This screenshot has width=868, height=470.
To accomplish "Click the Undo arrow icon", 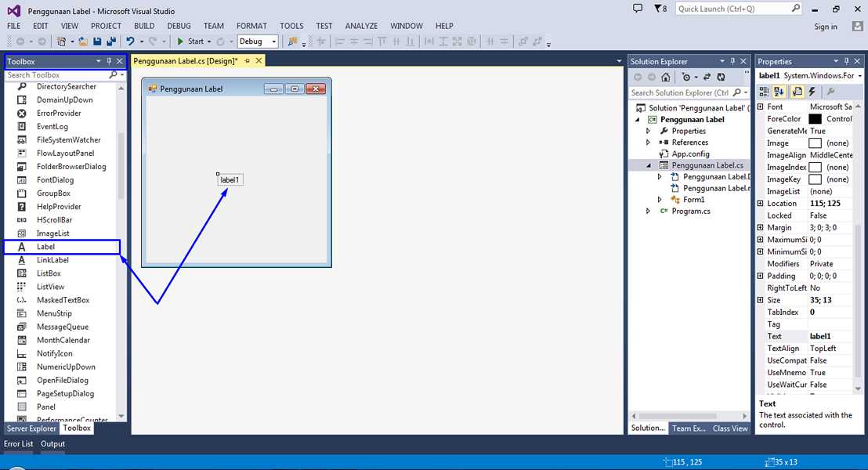I will 130,42.
